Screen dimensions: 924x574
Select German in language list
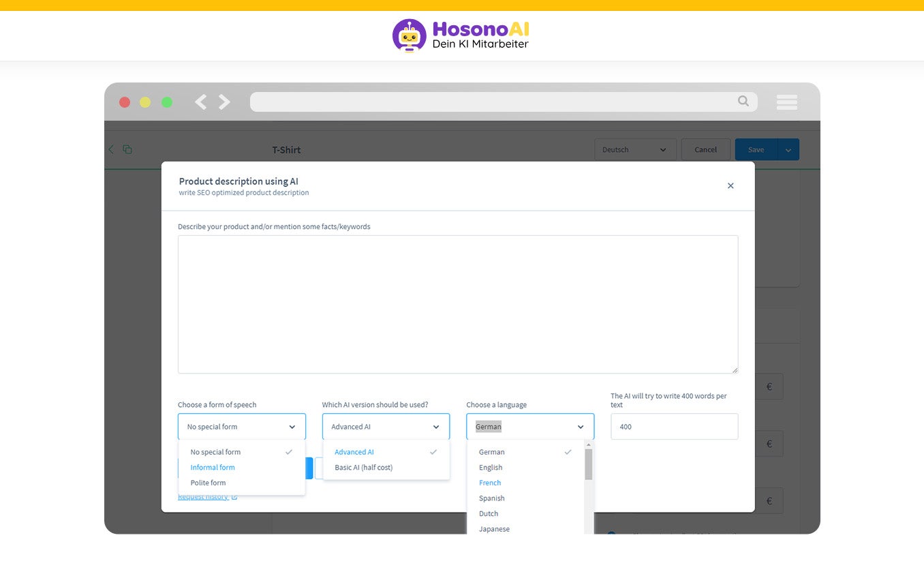point(525,452)
